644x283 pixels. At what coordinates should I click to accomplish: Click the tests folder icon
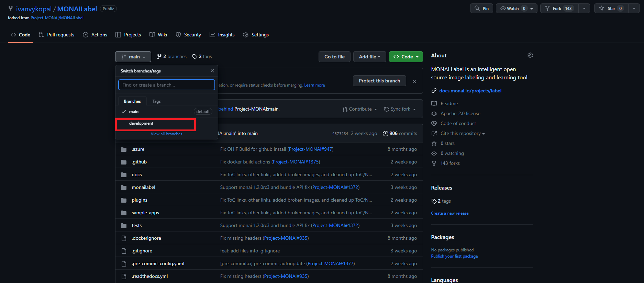click(124, 226)
